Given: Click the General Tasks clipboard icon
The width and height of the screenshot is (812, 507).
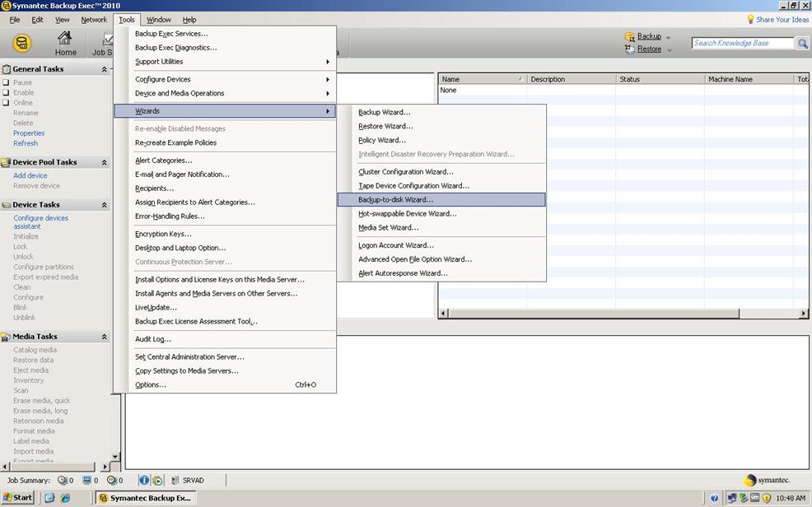Looking at the screenshot, I should click(x=7, y=69).
